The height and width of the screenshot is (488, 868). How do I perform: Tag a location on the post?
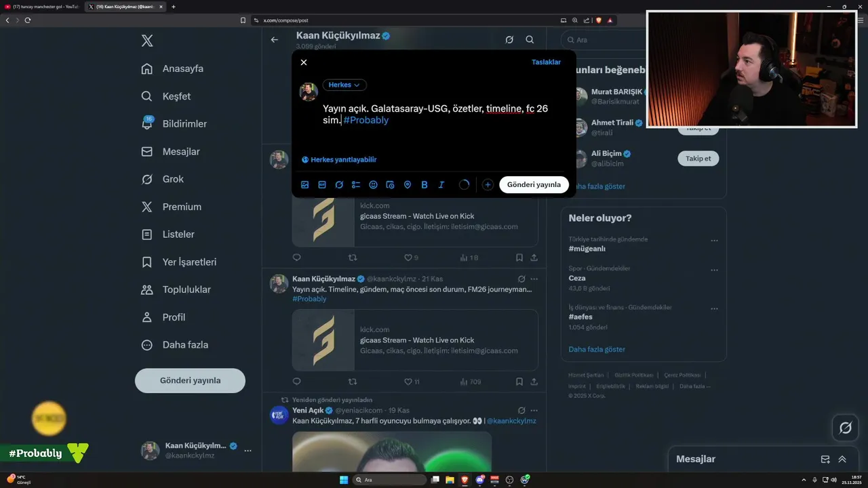pos(408,184)
